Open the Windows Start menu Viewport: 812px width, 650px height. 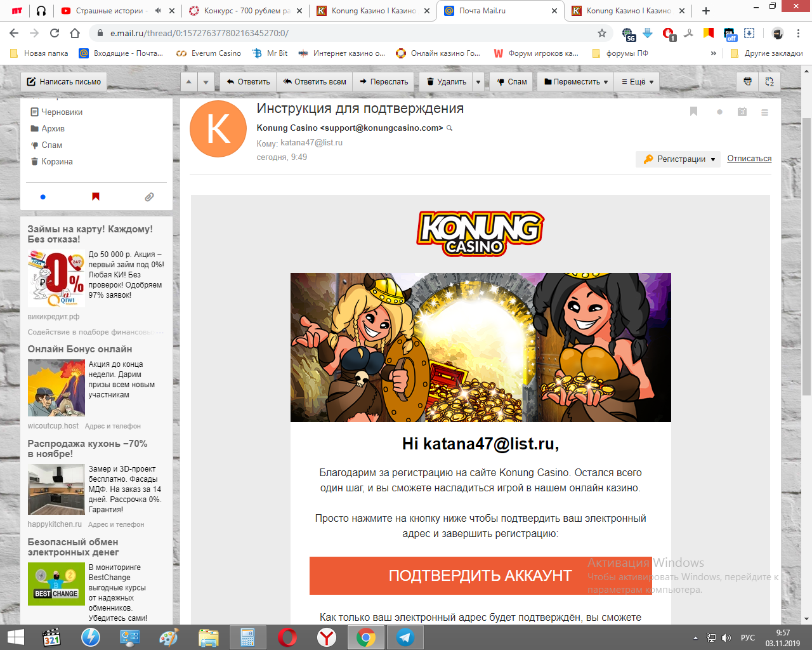(x=15, y=637)
